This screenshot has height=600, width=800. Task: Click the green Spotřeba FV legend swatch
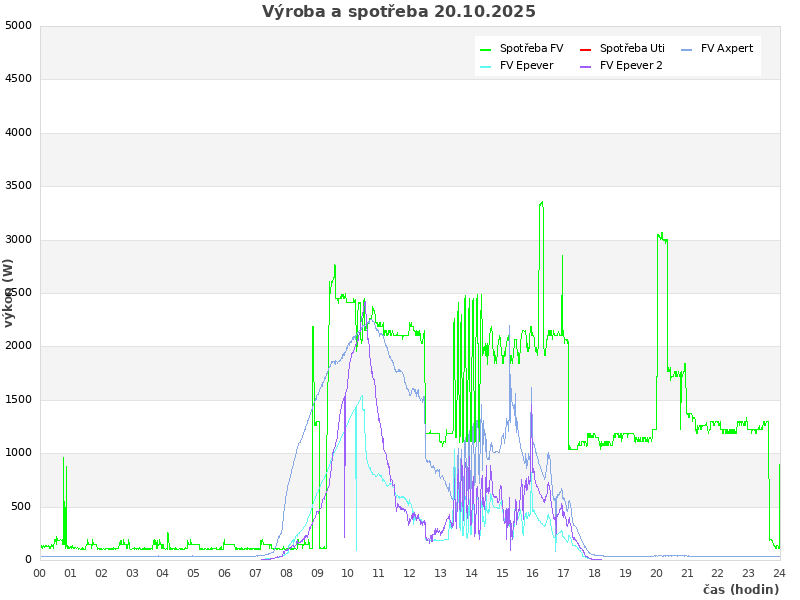coord(486,49)
